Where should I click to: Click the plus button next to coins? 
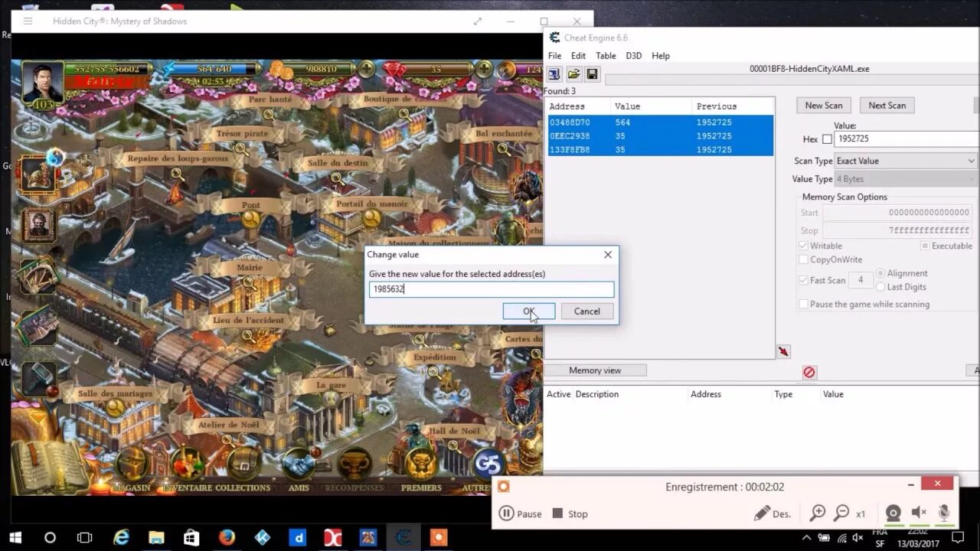click(367, 69)
